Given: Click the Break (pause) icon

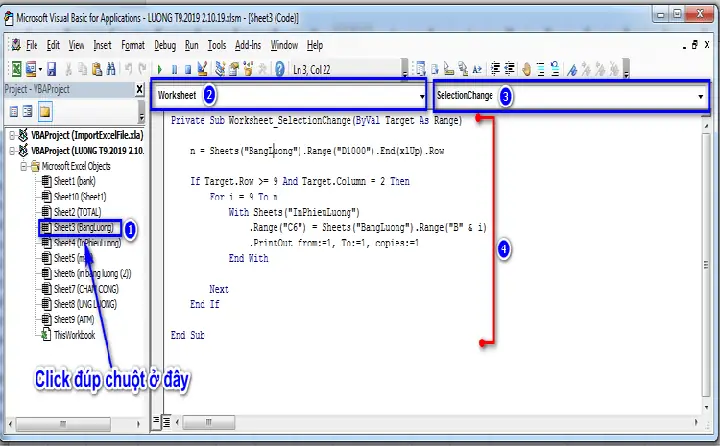Looking at the screenshot, I should tap(174, 69).
